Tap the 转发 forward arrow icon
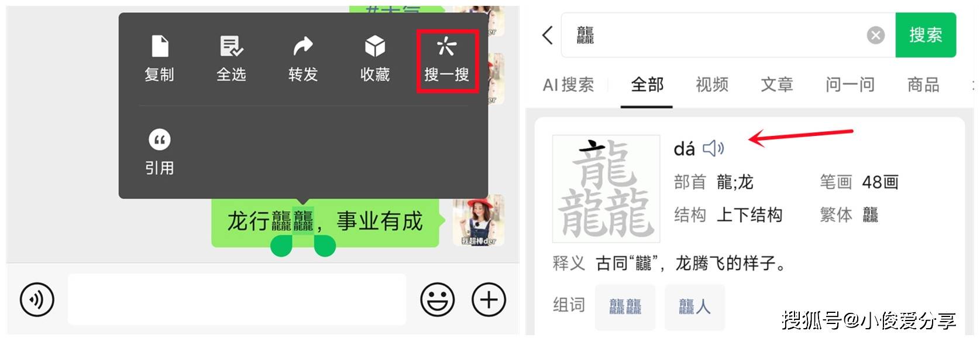980x341 pixels. [303, 46]
